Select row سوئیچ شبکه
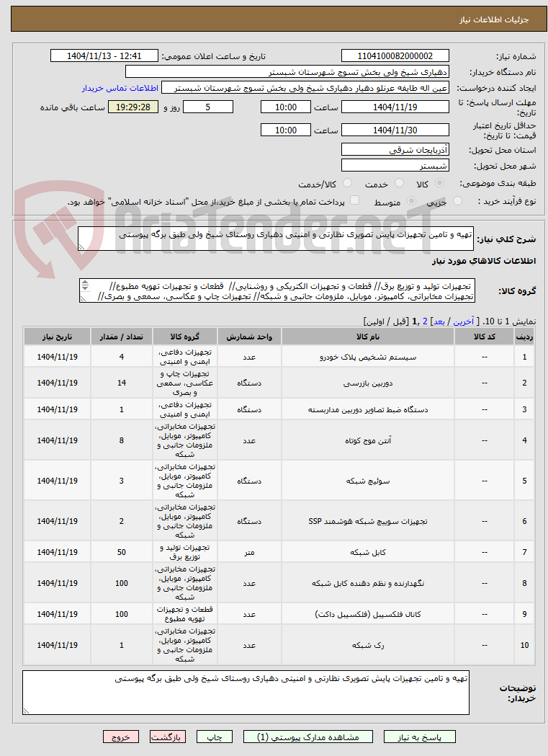The image size is (548, 756). click(279, 481)
